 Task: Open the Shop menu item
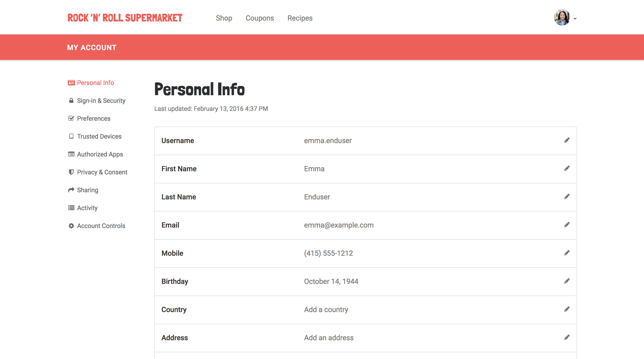pos(224,18)
